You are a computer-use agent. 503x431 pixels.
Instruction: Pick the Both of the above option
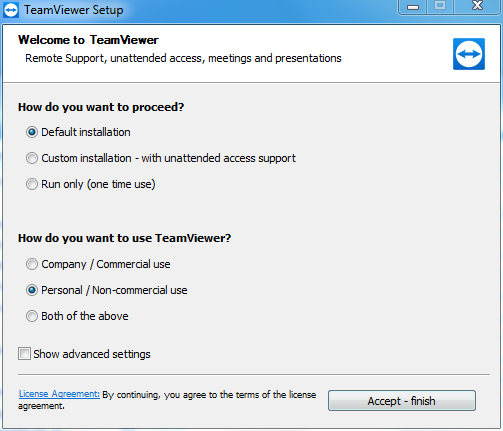pos(77,316)
